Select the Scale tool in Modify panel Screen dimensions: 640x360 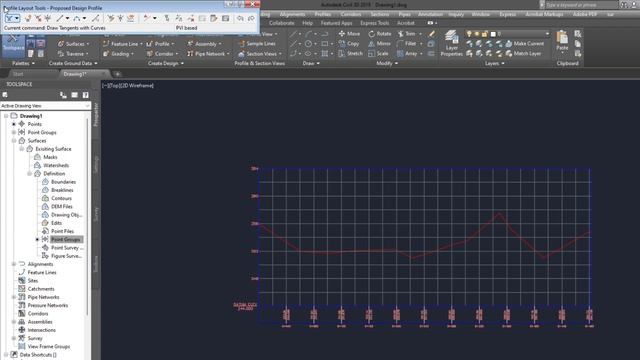click(378, 53)
